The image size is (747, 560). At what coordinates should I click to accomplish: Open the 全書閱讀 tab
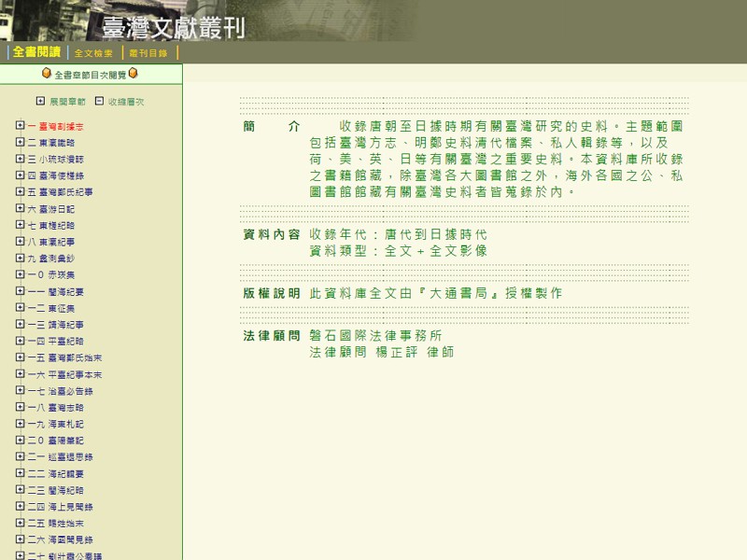(36, 53)
